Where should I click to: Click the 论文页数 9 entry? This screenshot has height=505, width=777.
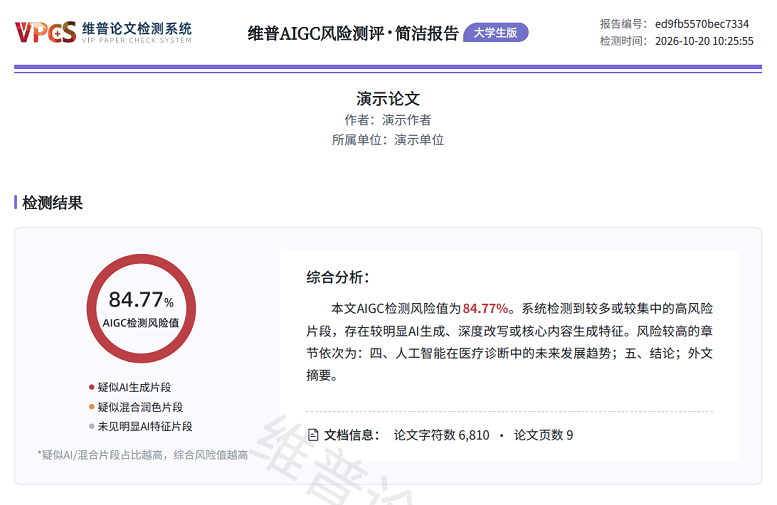pos(543,435)
